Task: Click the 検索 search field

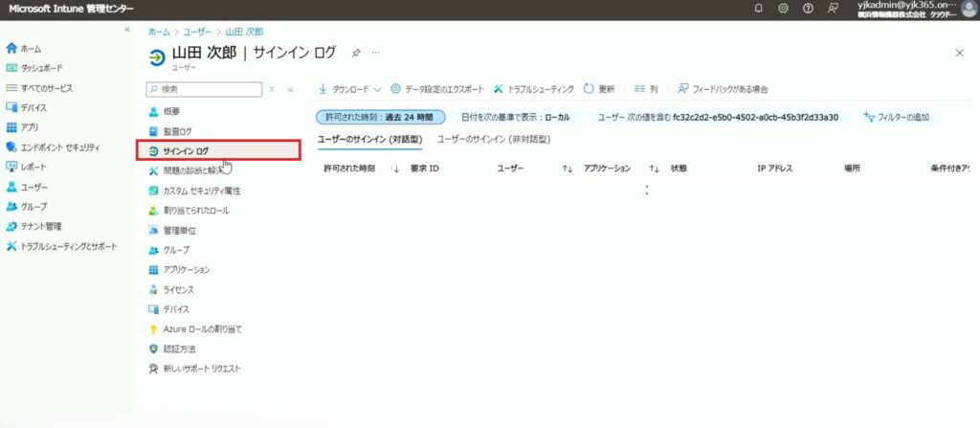Action: [x=204, y=89]
